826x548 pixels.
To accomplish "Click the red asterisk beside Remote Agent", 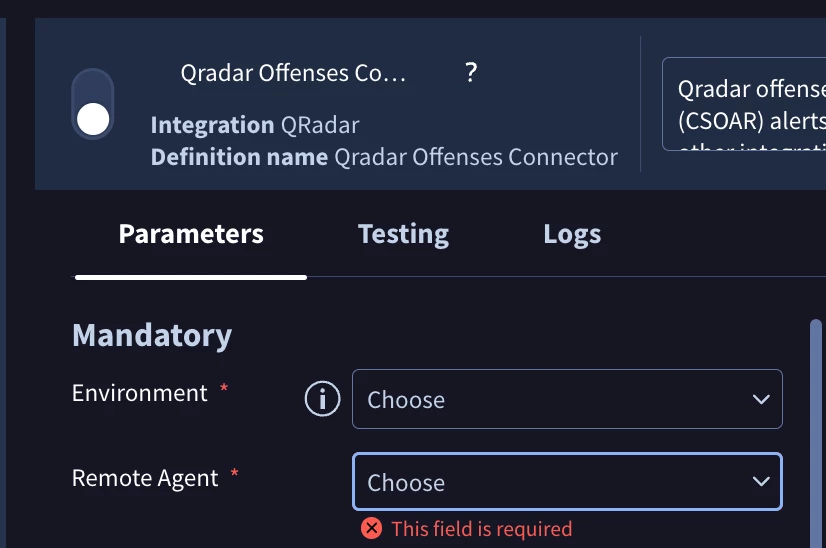I will [234, 473].
